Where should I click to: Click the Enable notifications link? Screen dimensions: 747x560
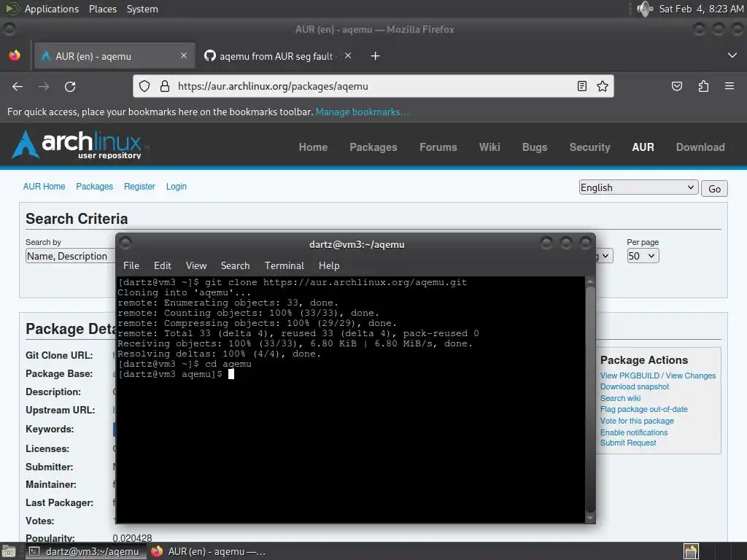pos(634,432)
